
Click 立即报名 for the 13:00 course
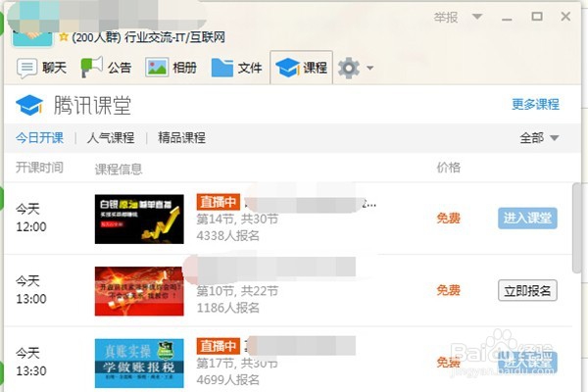527,290
